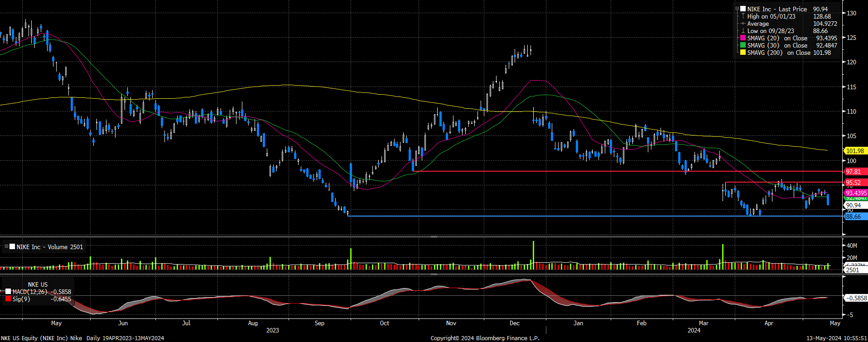The image size is (868, 342).
Task: Click the white Volume series swatch
Action: coord(12,247)
